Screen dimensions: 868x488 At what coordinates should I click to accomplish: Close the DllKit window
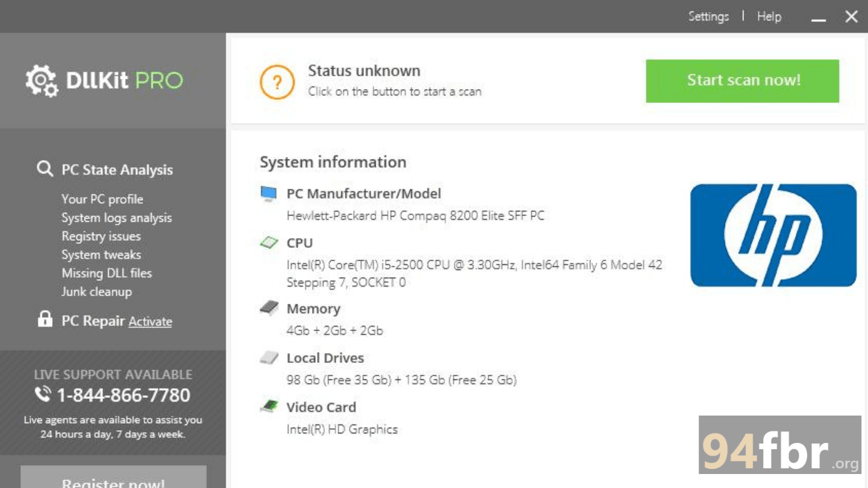[x=851, y=17]
